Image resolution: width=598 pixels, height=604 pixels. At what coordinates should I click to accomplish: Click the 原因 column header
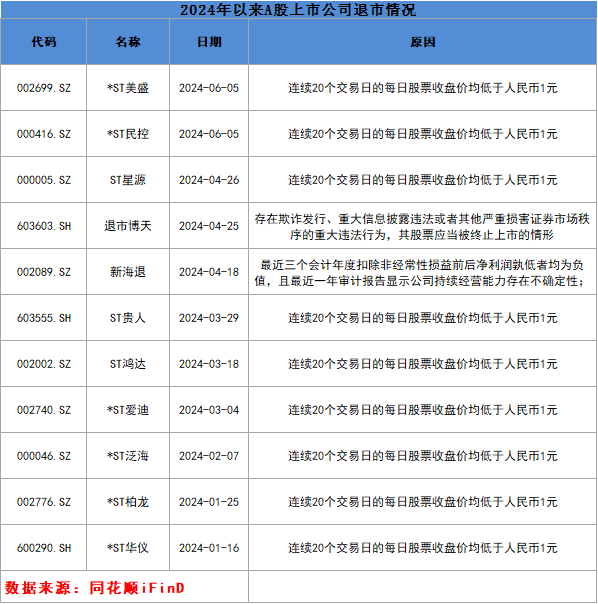click(423, 42)
